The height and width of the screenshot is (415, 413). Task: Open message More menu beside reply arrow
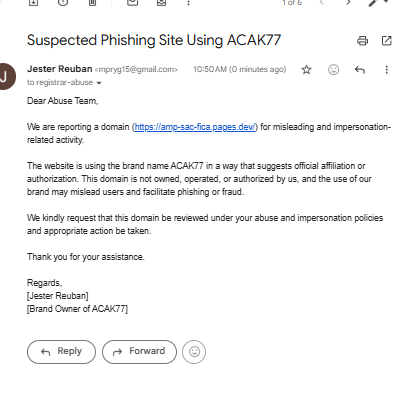386,70
